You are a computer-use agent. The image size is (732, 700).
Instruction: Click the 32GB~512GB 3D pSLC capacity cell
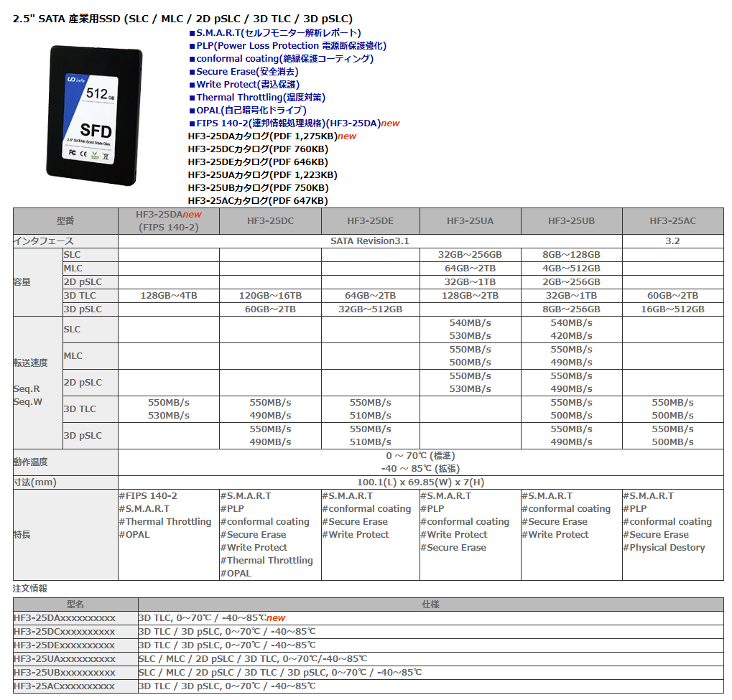coord(370,309)
